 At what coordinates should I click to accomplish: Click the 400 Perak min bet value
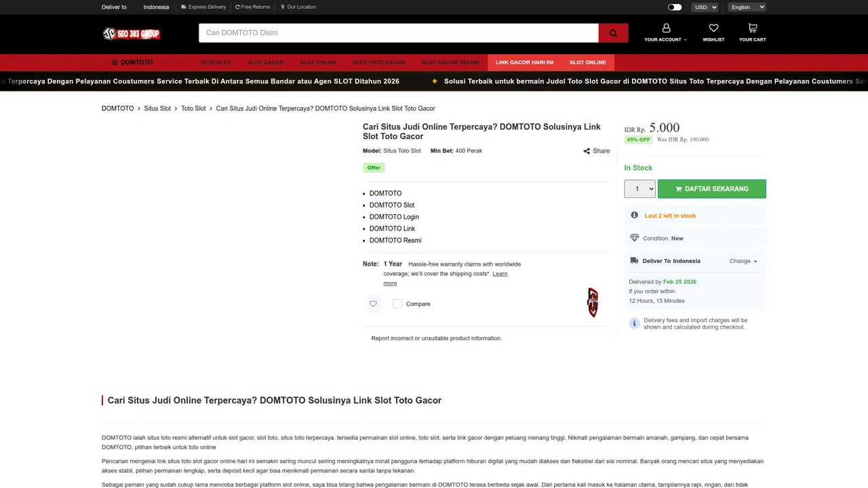click(469, 151)
